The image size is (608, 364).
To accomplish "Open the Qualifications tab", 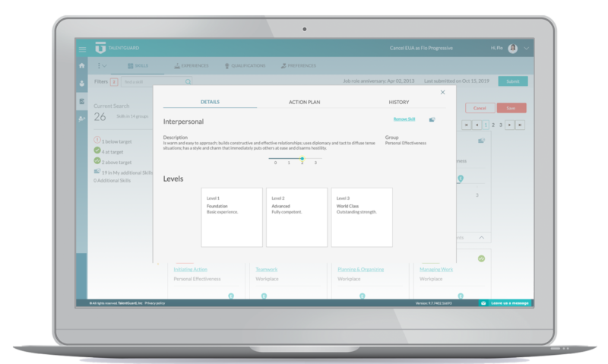I will click(245, 66).
